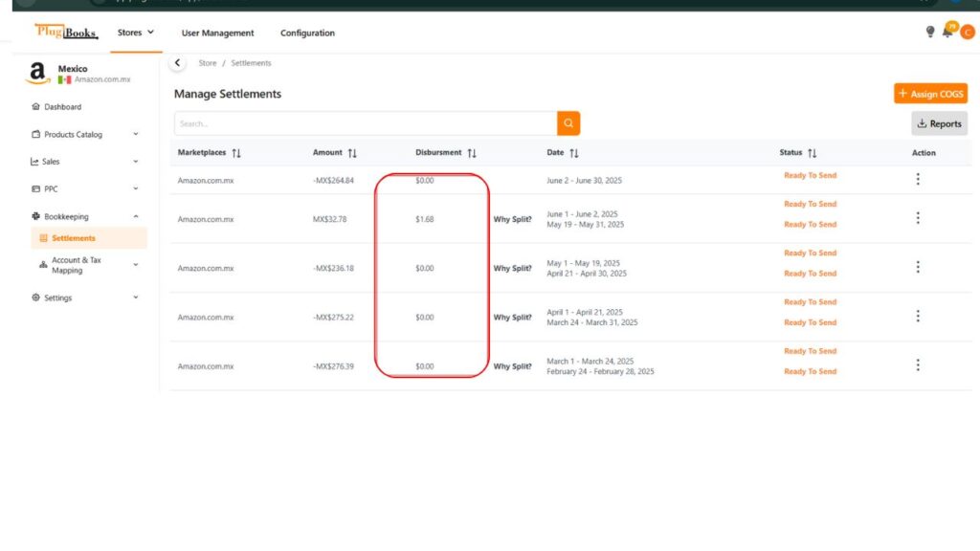This screenshot has height=551, width=980.
Task: Click Why Split? on -MX$275.22 row
Action: [x=513, y=318]
